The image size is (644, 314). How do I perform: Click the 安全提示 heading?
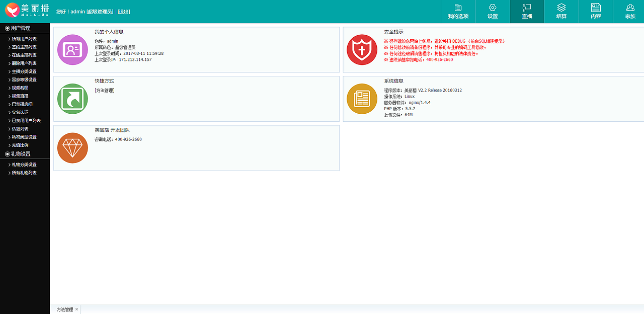[x=393, y=31]
